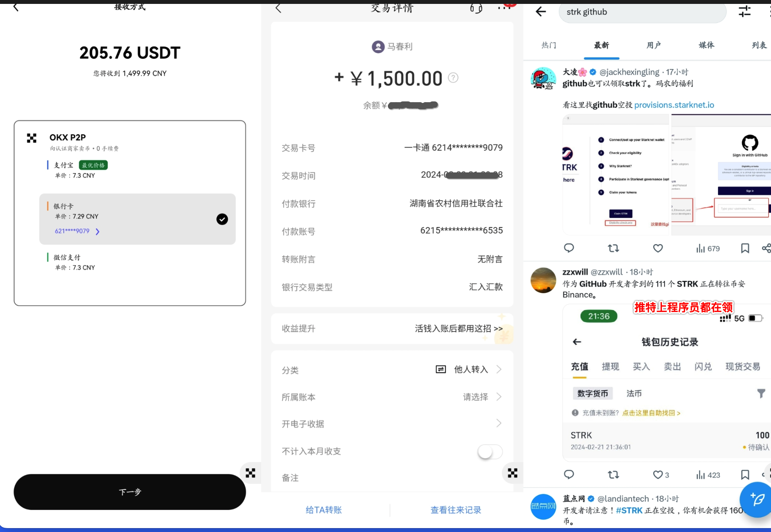Screen dimensions: 771x532
Task: Bookmark the 大凌 tweet
Action: (745, 248)
